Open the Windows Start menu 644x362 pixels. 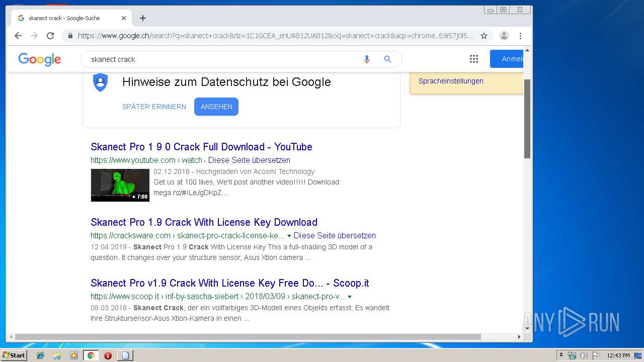(14, 355)
